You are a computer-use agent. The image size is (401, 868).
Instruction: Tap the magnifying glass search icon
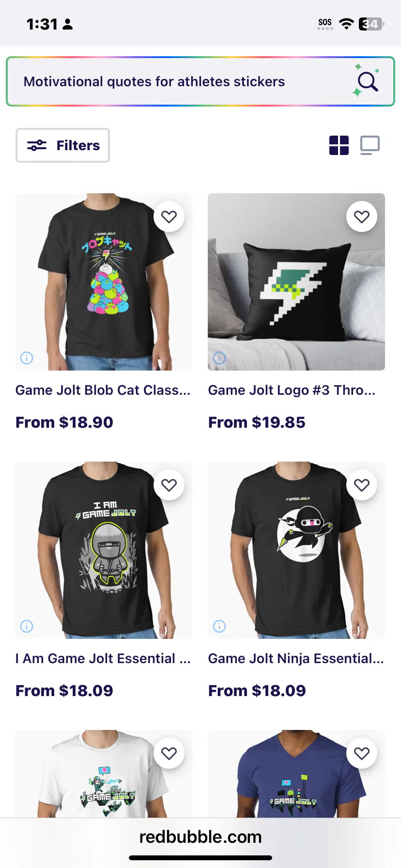pyautogui.click(x=368, y=81)
